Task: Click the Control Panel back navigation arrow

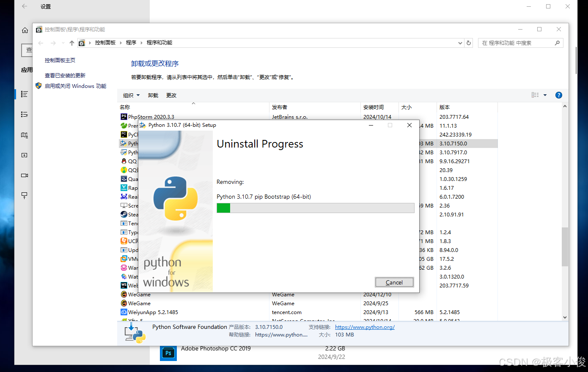Action: point(41,43)
